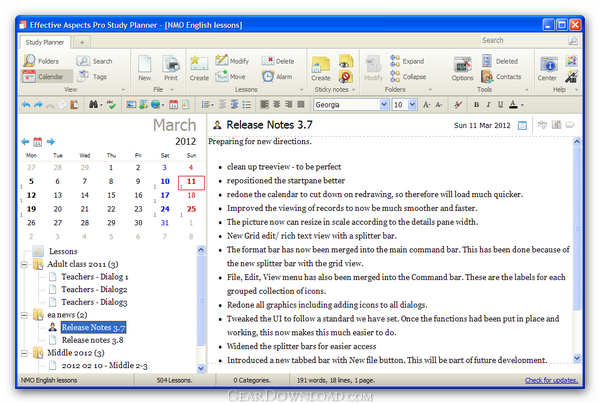Set an Alarm for the lesson
The height and width of the screenshot is (404, 600).
click(x=277, y=77)
